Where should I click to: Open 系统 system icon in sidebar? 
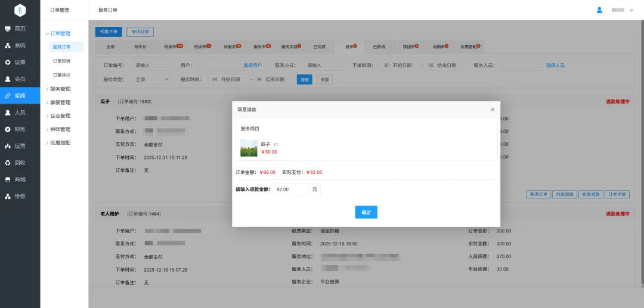pos(8,45)
